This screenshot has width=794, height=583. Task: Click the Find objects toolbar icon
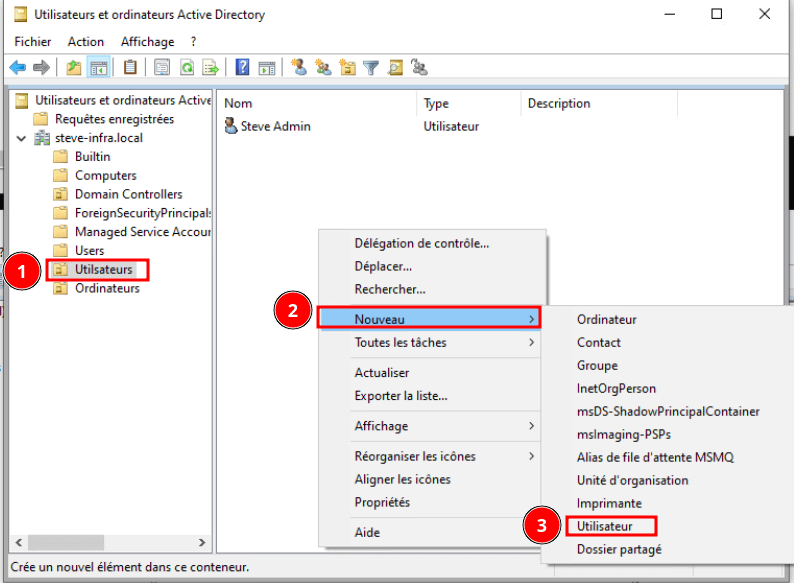395,68
